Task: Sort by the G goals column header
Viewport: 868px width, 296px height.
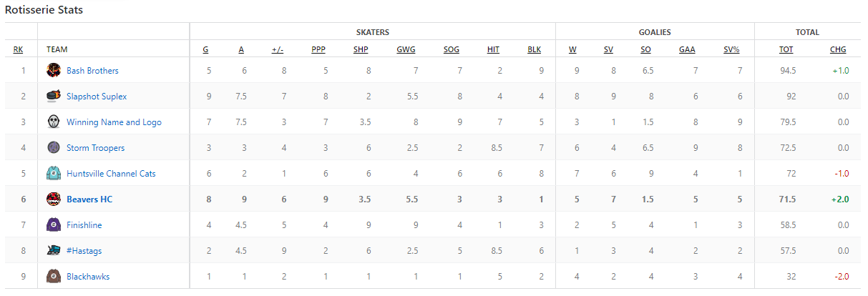Action: [x=206, y=50]
